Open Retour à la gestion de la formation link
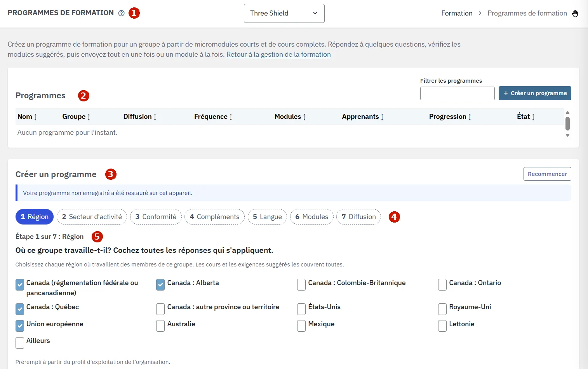 [278, 55]
